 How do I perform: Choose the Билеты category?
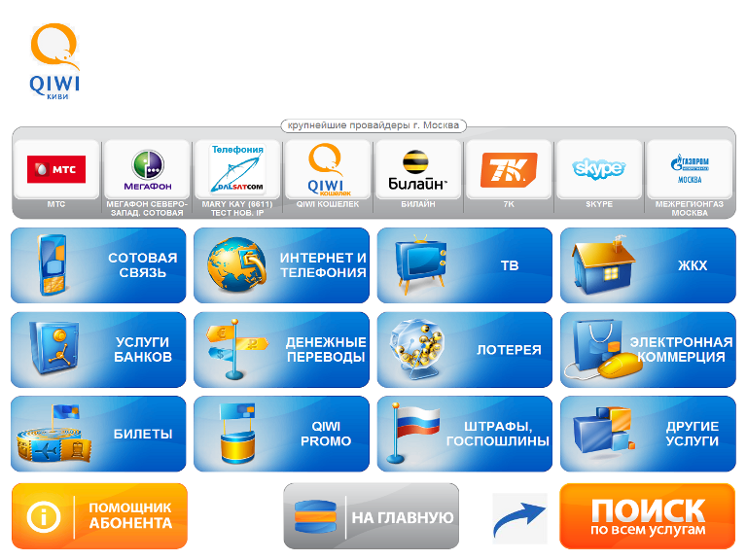(98, 434)
